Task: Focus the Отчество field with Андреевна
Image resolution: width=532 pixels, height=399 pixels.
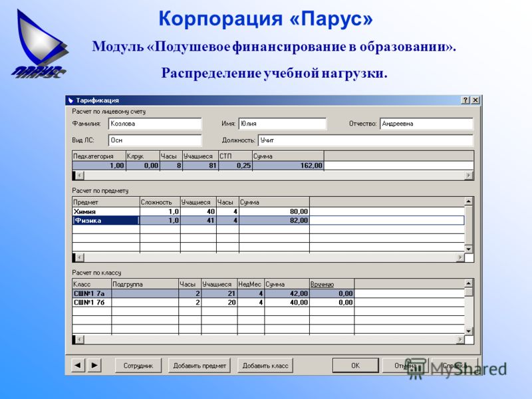Action: click(426, 124)
